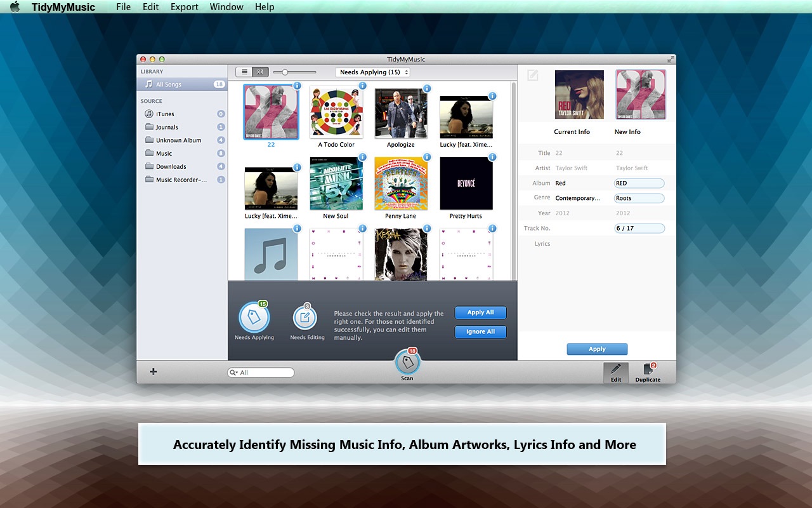
Task: Switch to list view
Action: pyautogui.click(x=244, y=72)
